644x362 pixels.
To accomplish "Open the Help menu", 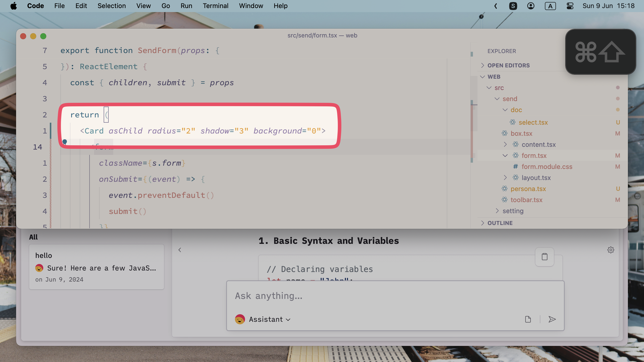I will tap(280, 6).
